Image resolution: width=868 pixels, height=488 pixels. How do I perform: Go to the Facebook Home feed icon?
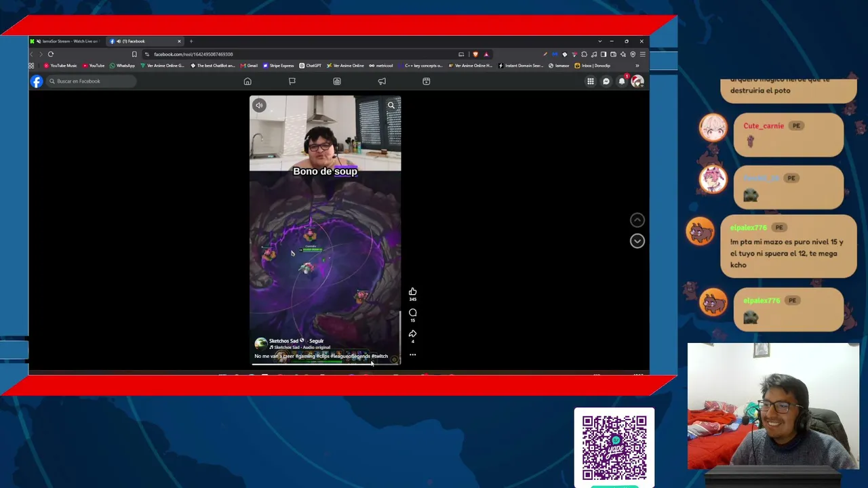248,81
